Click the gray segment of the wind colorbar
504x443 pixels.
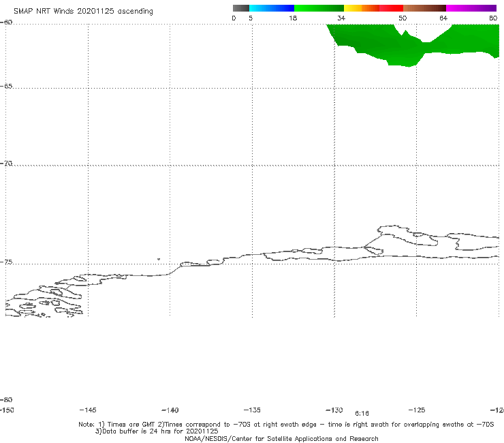241,8
